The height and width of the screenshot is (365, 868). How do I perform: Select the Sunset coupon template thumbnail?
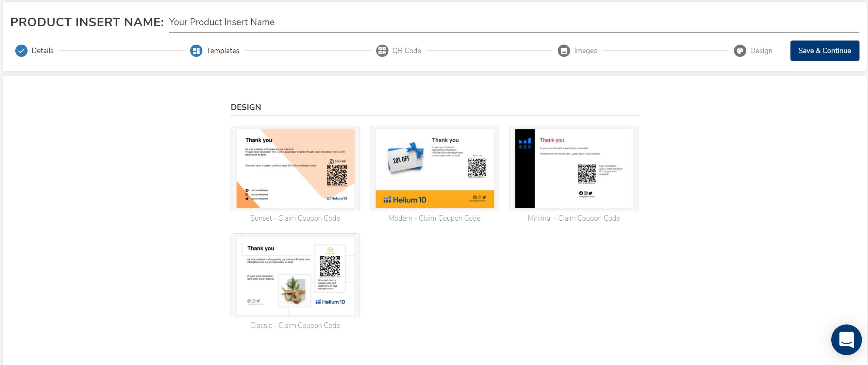(x=295, y=169)
